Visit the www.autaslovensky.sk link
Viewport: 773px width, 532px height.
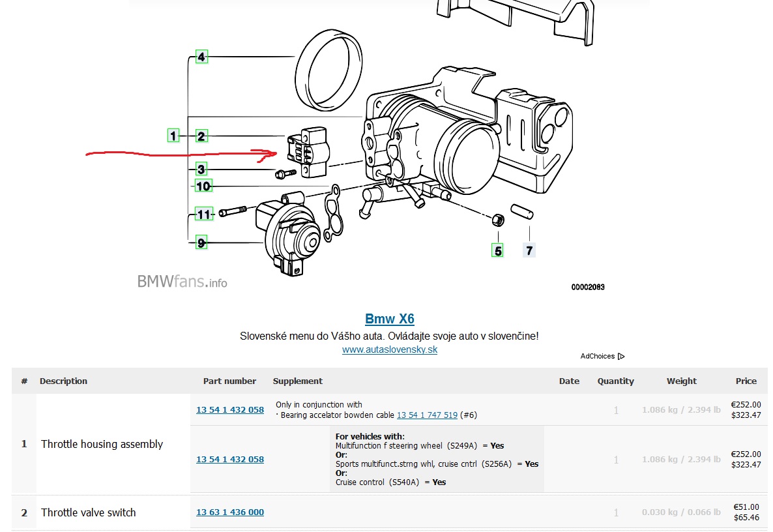click(389, 349)
